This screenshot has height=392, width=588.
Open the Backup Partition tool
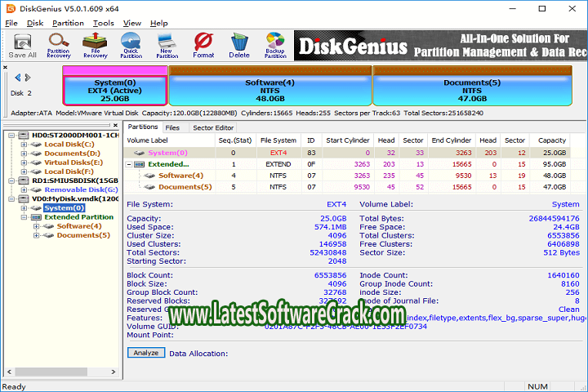pos(275,45)
